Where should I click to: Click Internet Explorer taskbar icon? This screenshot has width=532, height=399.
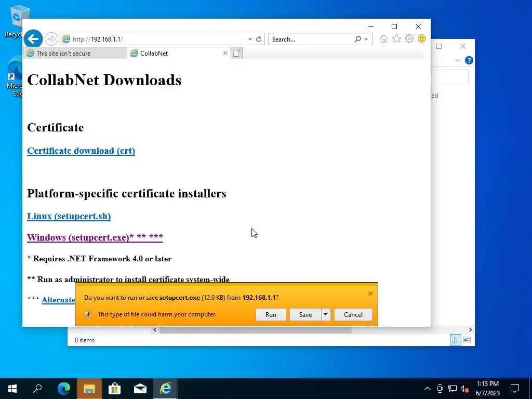click(x=166, y=389)
